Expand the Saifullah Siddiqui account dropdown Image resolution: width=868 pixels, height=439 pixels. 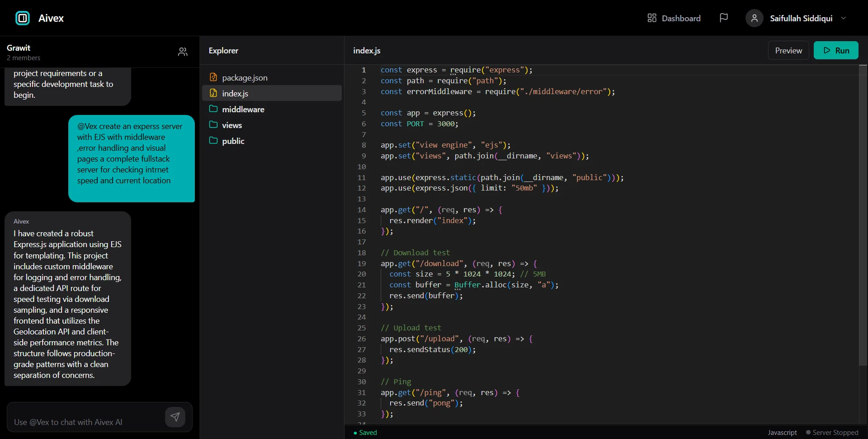coord(844,18)
